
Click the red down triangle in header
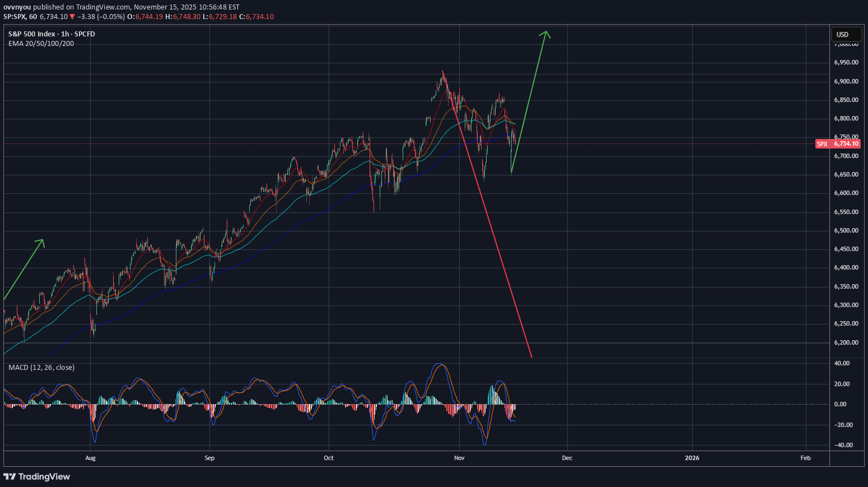point(72,17)
